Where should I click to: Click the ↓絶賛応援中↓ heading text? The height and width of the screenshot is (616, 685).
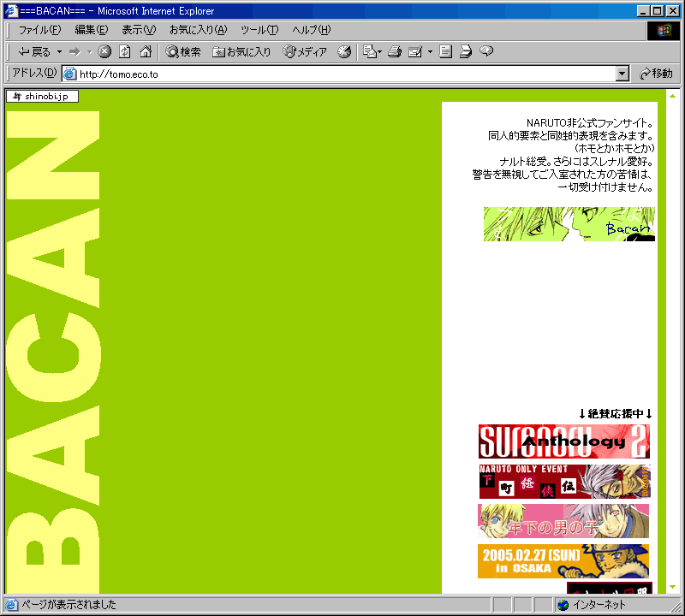coord(616,413)
